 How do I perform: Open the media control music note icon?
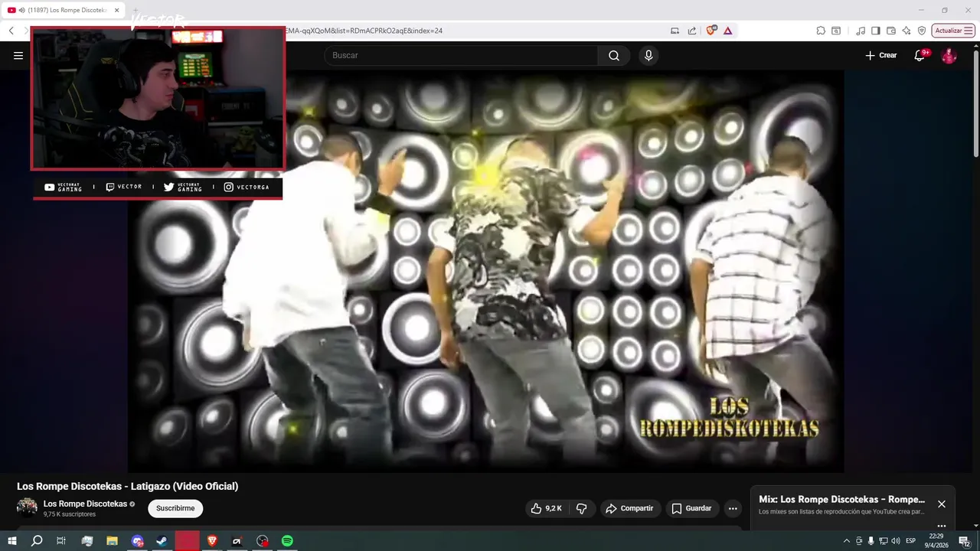(x=861, y=31)
